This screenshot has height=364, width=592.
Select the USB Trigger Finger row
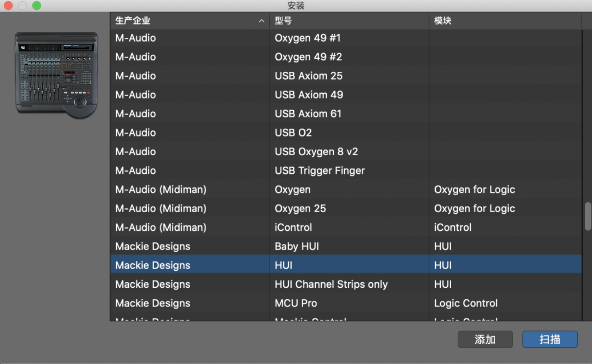point(346,170)
